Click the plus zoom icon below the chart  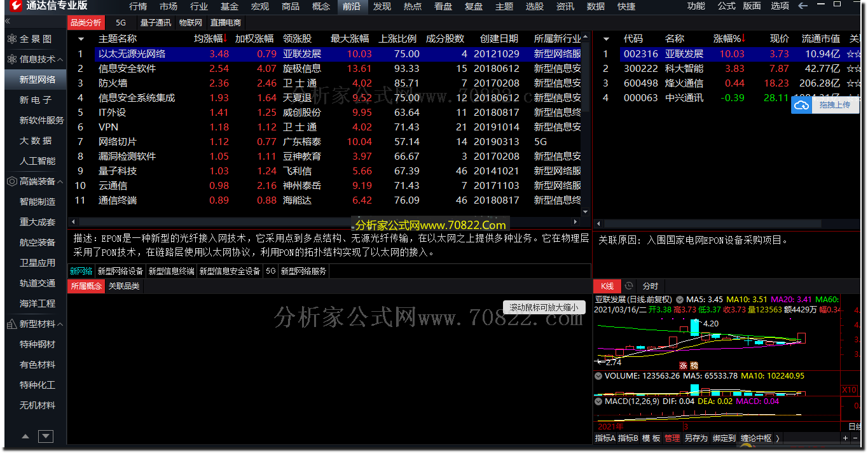[845, 438]
